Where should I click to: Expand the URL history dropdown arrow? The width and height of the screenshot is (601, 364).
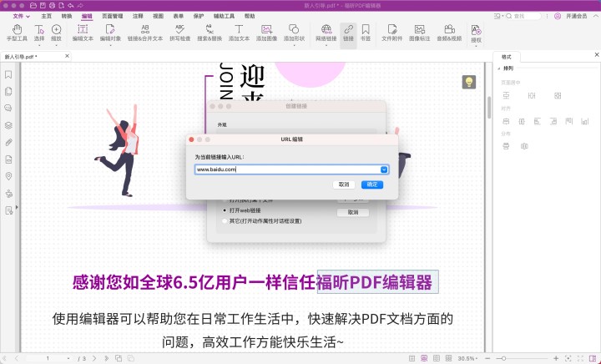pyautogui.click(x=384, y=169)
